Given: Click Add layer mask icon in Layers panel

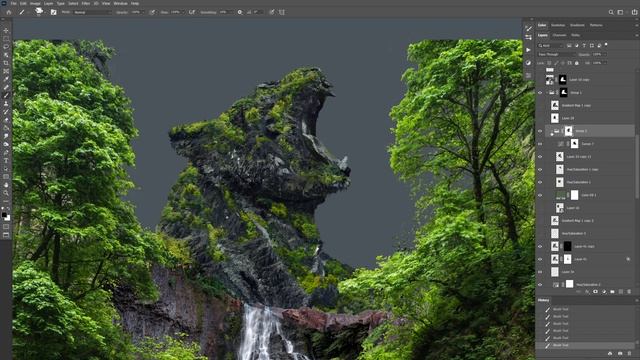Looking at the screenshot, I should (x=595, y=292).
